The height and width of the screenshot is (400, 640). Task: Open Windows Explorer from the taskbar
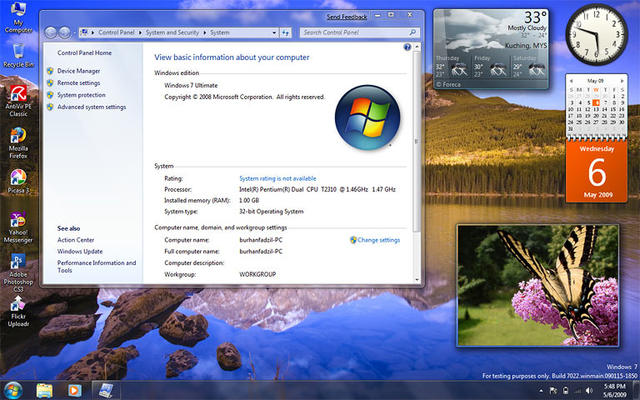click(x=44, y=391)
